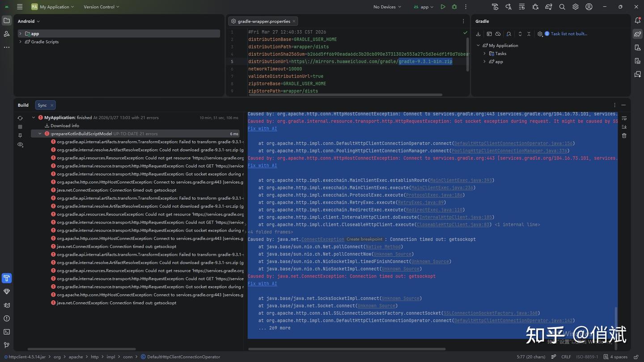Open the No Devices selector dropdown
644x362 pixels.
tap(387, 7)
